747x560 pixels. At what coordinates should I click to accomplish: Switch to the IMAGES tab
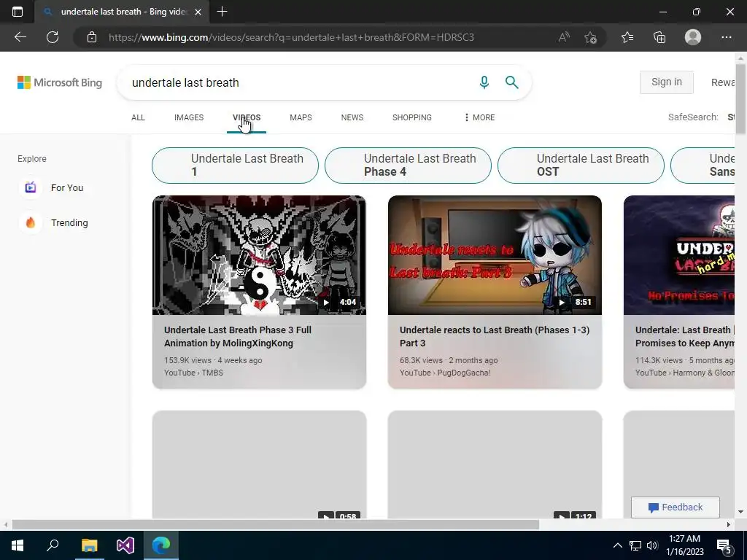(x=189, y=117)
